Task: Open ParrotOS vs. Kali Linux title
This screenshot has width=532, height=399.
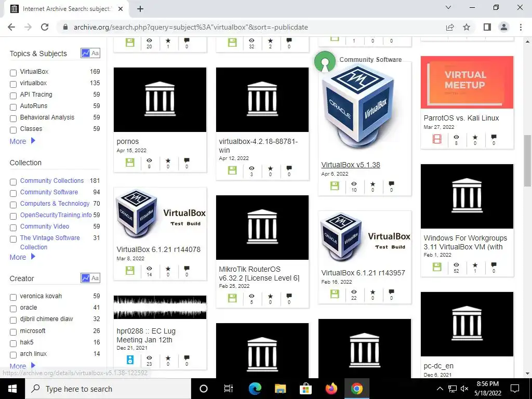Action: point(461,118)
